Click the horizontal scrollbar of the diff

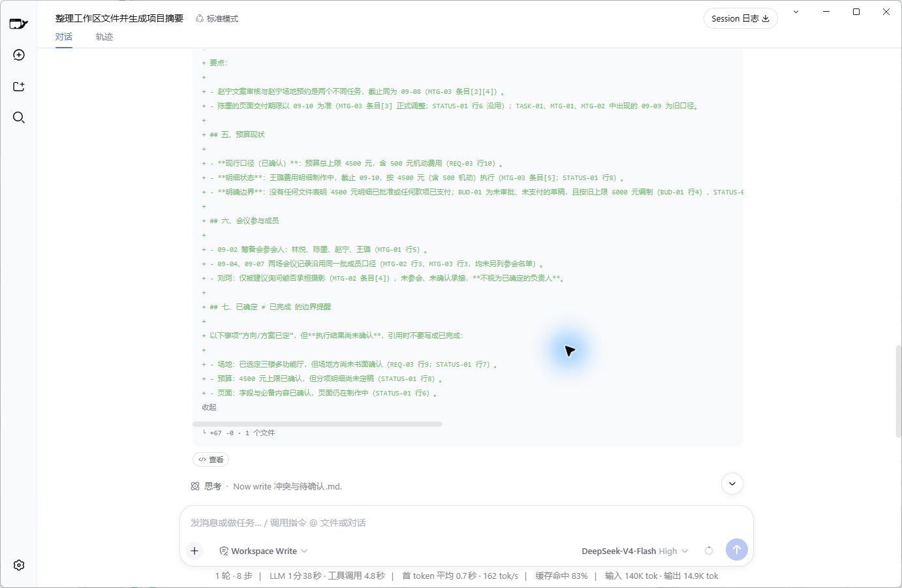318,424
